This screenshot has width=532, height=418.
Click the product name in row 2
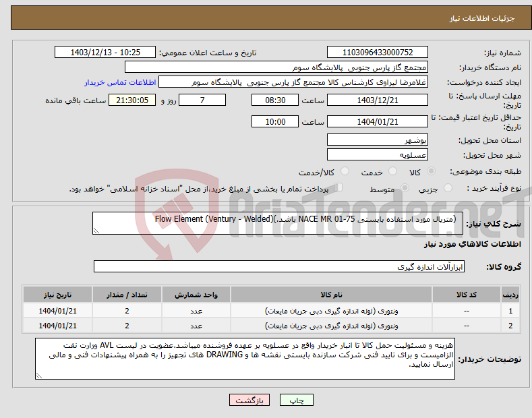(x=332, y=326)
